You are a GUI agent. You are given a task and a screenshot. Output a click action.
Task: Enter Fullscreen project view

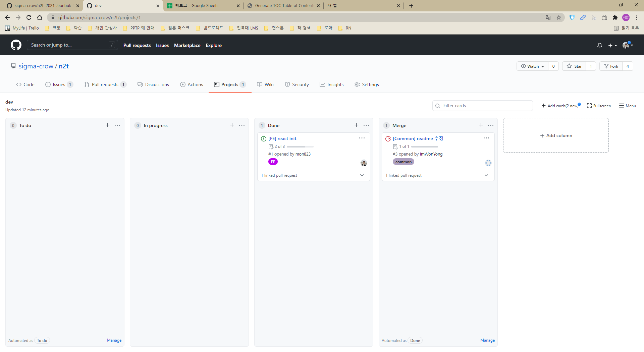599,106
